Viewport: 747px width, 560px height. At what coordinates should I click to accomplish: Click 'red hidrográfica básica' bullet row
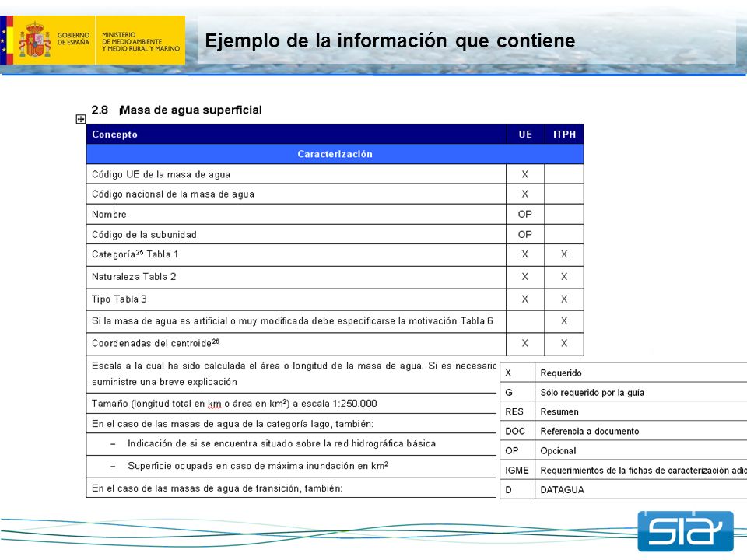point(292,444)
